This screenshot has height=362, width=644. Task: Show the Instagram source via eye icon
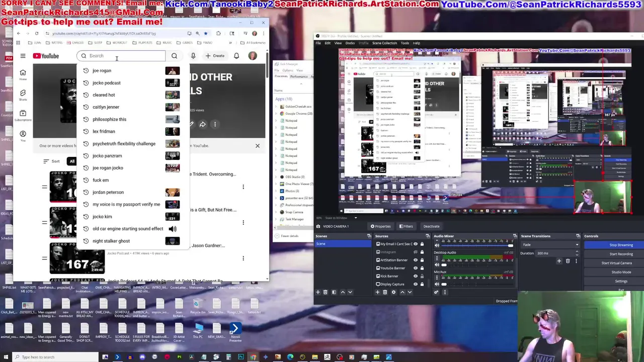click(416, 252)
